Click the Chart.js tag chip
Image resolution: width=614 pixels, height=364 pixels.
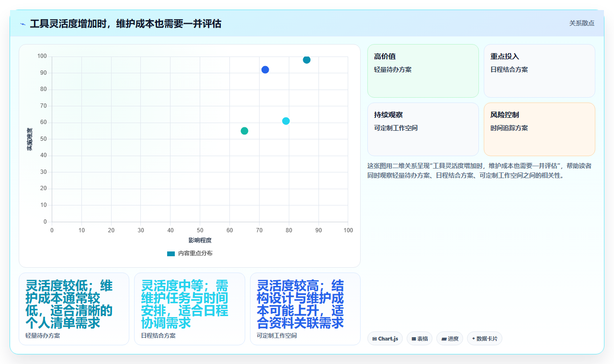pos(385,339)
